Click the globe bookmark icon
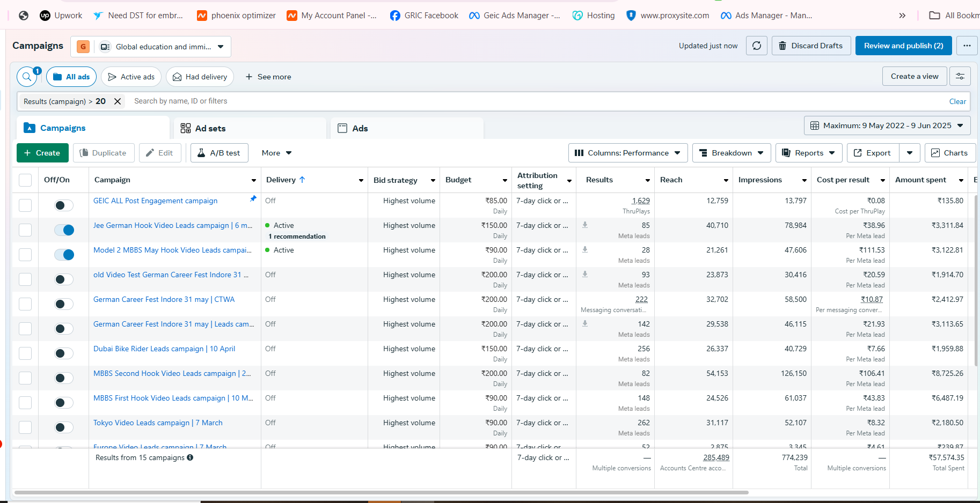Screen dimensions: 980x503 tap(24, 16)
